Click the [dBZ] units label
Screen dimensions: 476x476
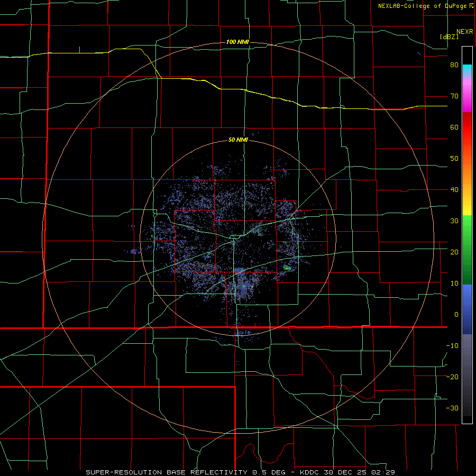point(449,36)
